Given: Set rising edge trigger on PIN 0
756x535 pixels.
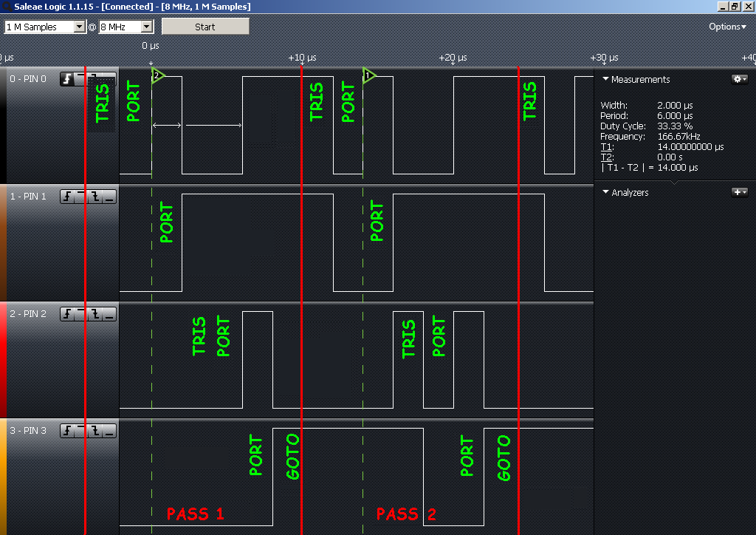Looking at the screenshot, I should (67, 79).
